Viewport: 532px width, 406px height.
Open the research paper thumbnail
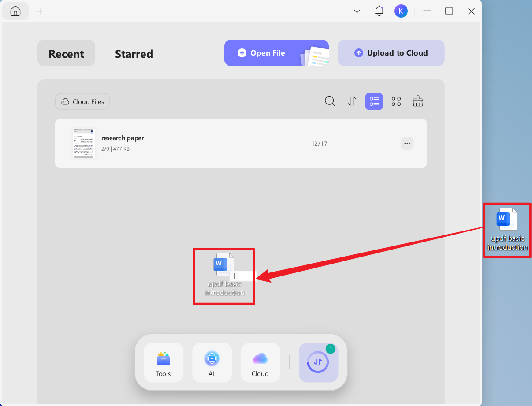(84, 143)
